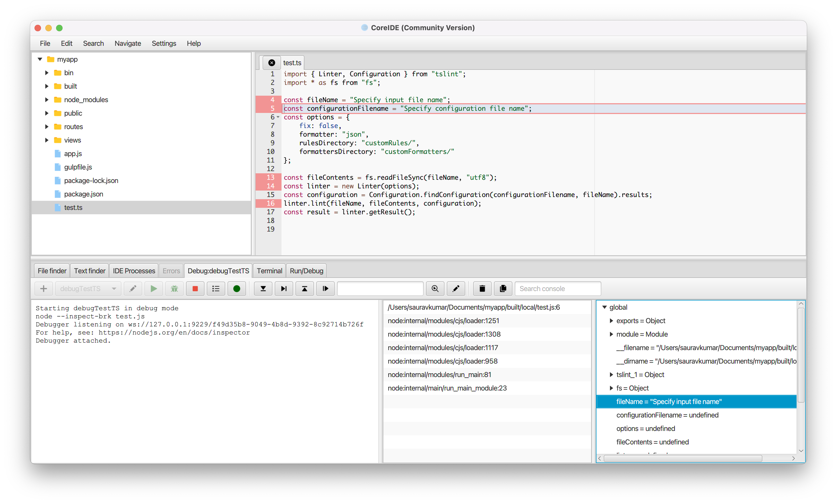Image resolution: width=837 pixels, height=504 pixels.
Task: Open the Edit menu
Action: click(x=67, y=43)
